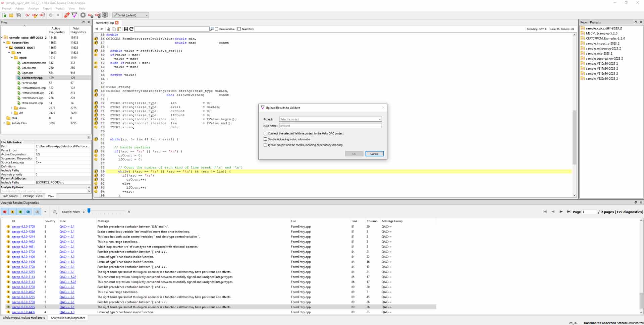Select the purple message filter funnel icon
This screenshot has height=325, width=644.
[74, 15]
